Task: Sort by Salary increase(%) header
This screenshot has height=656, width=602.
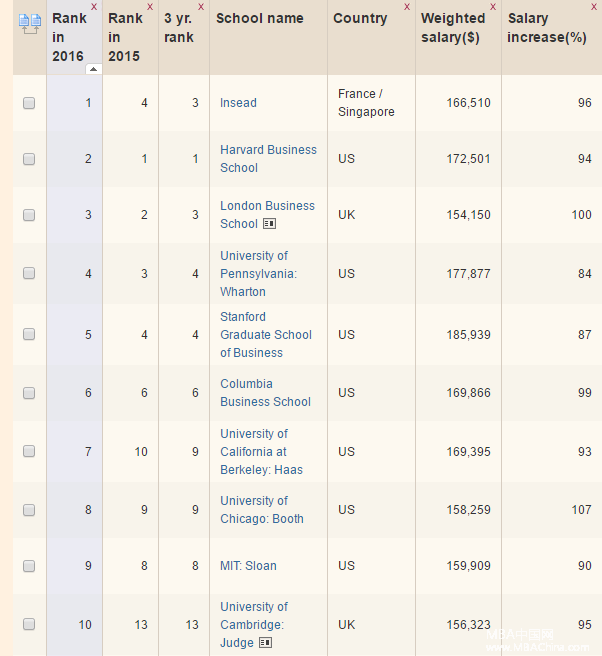Action: [547, 28]
